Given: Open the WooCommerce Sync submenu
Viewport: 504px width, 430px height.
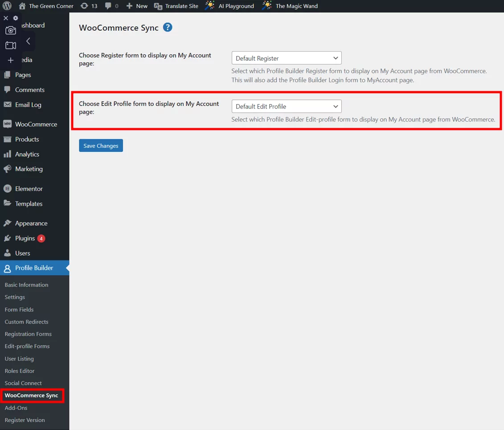Looking at the screenshot, I should click(x=32, y=395).
